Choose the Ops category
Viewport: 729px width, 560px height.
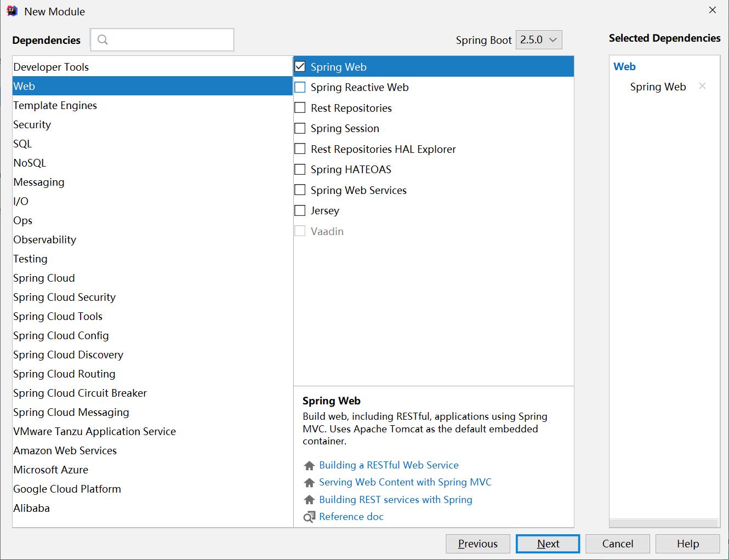(x=152, y=220)
